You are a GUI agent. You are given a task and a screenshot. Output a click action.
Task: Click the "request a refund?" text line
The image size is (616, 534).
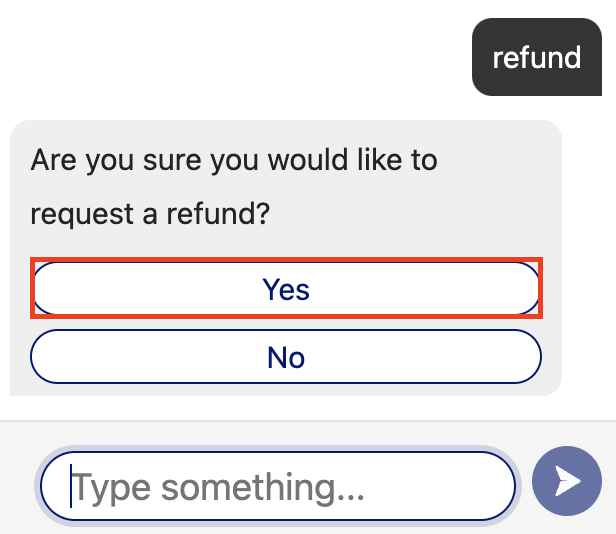coord(150,213)
